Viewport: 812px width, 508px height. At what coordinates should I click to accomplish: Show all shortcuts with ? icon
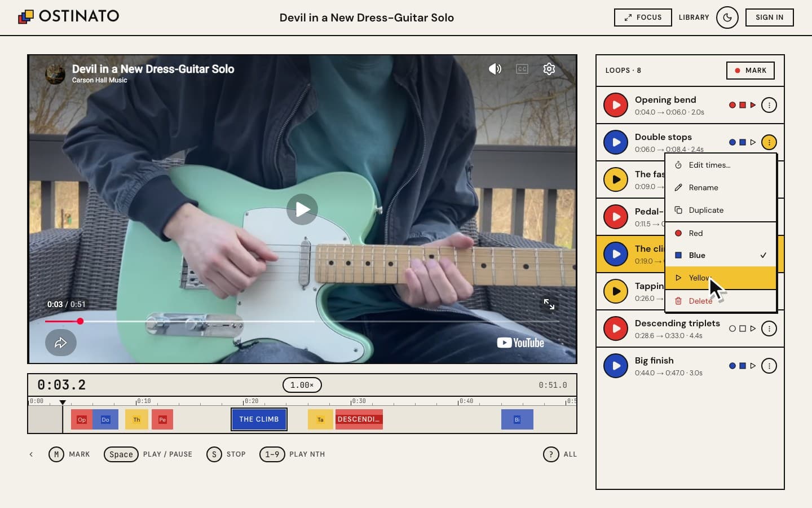(551, 454)
